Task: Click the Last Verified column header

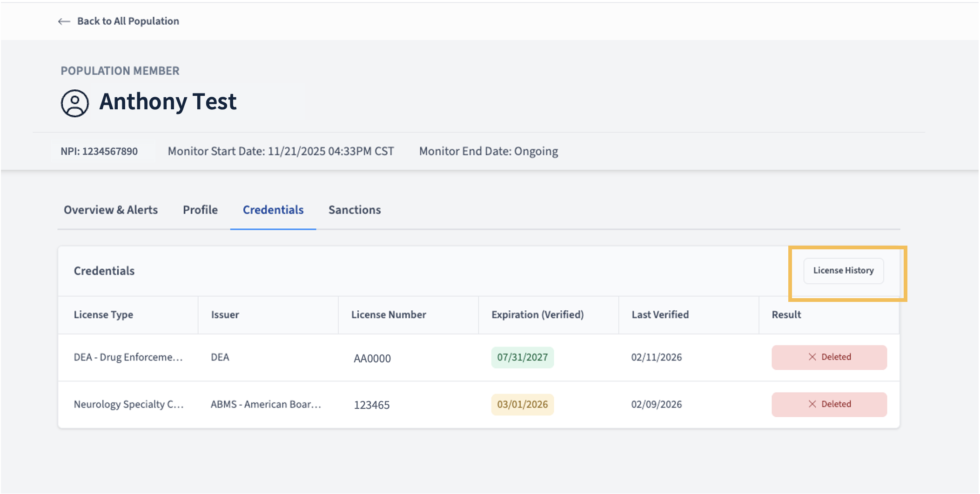Action: pos(660,315)
